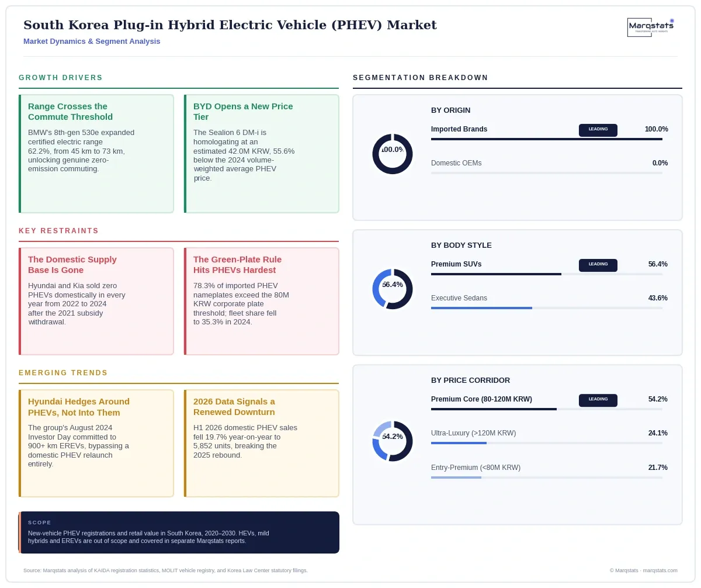
Task: Click the marqstats.com copyright link
Action: coord(643,570)
